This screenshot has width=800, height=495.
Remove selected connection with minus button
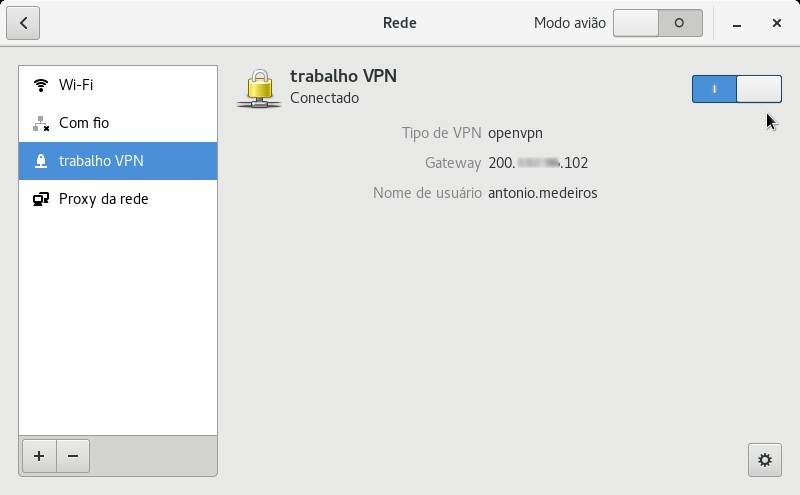coord(73,456)
